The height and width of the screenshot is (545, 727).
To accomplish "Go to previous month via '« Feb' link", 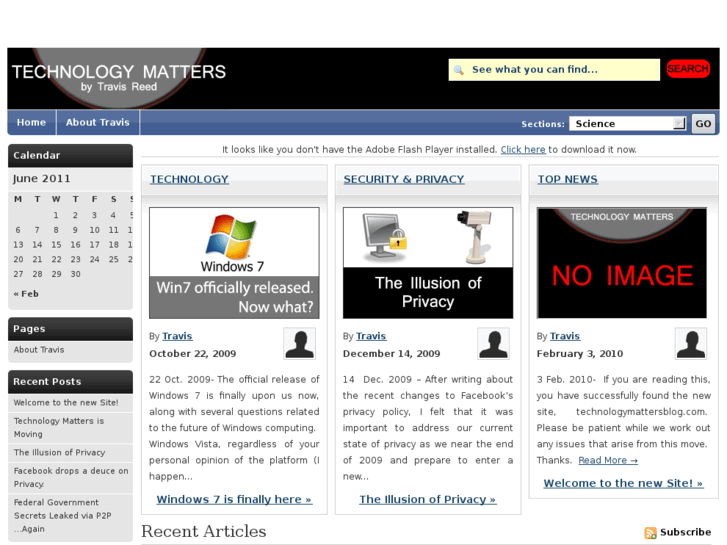I will (26, 294).
